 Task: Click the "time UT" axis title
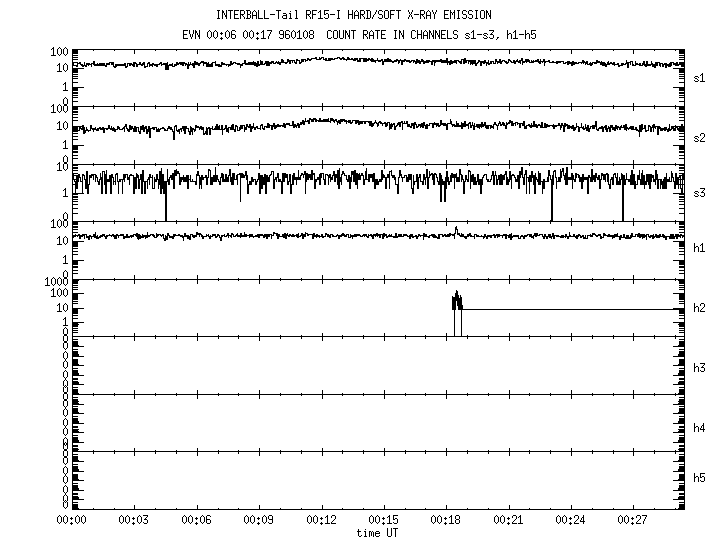379,534
